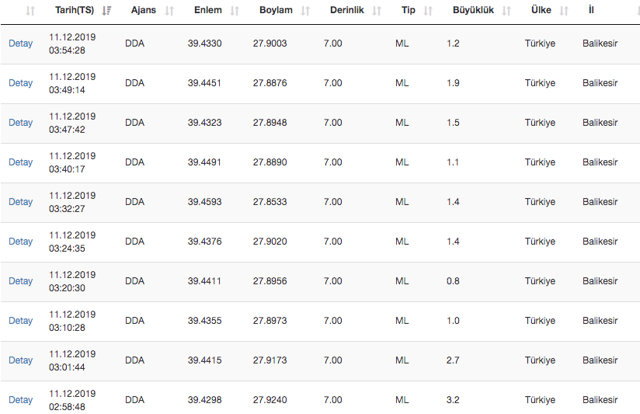Open Detay link on the 03:10:28 row
This screenshot has width=640, height=414.
pyautogui.click(x=20, y=321)
